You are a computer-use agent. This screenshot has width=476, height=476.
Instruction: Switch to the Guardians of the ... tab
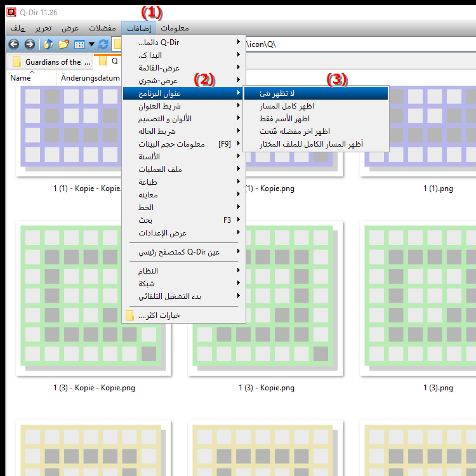click(50, 62)
